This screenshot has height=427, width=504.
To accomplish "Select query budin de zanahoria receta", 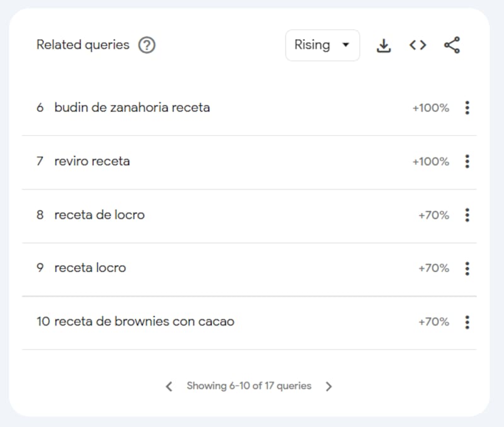I will (x=132, y=108).
